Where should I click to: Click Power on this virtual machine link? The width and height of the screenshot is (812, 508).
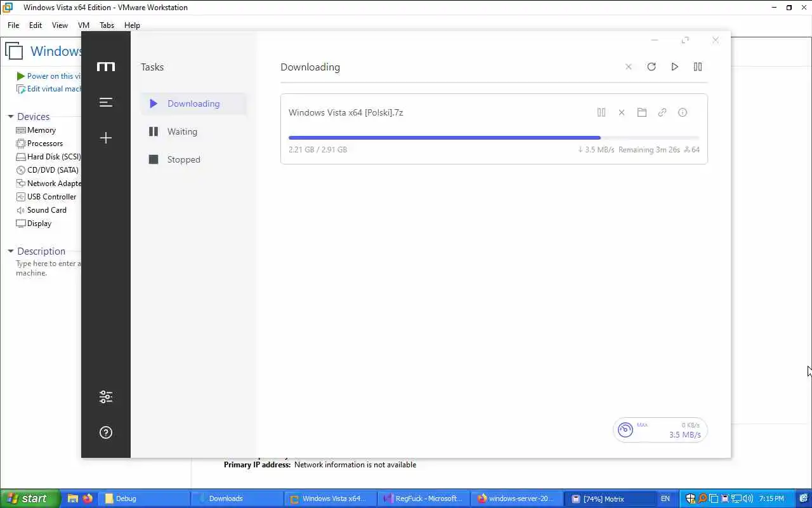[49, 76]
